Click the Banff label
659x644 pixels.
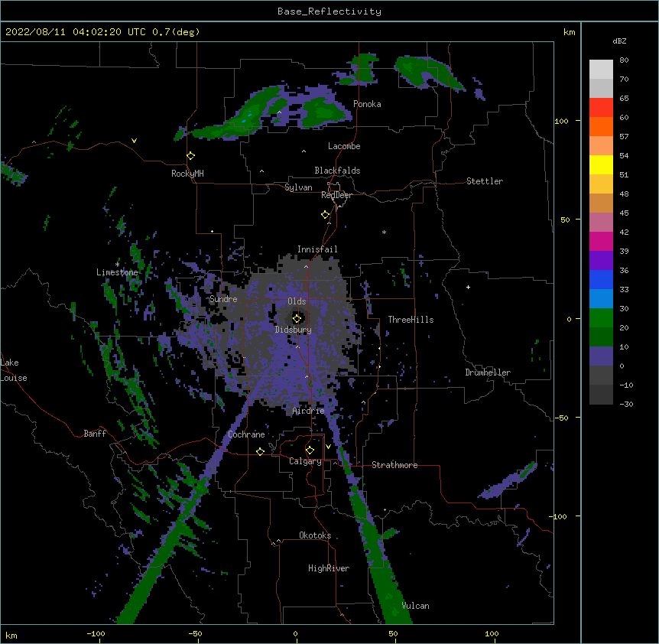(95, 434)
